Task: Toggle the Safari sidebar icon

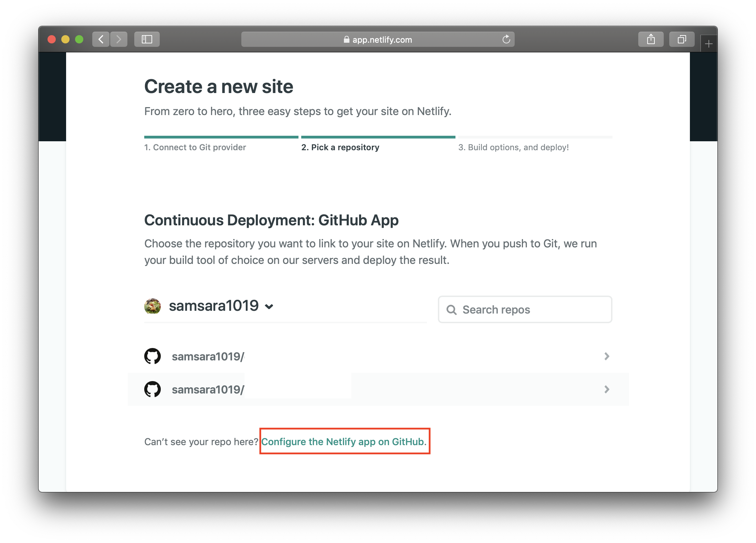Action: [x=147, y=39]
